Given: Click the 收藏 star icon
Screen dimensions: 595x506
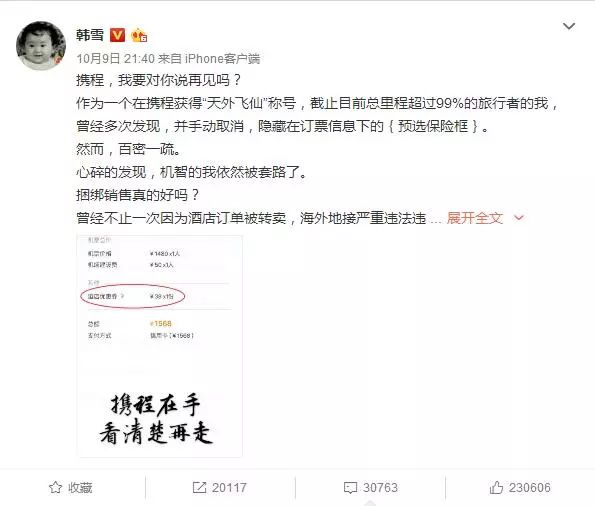Looking at the screenshot, I should point(55,487).
